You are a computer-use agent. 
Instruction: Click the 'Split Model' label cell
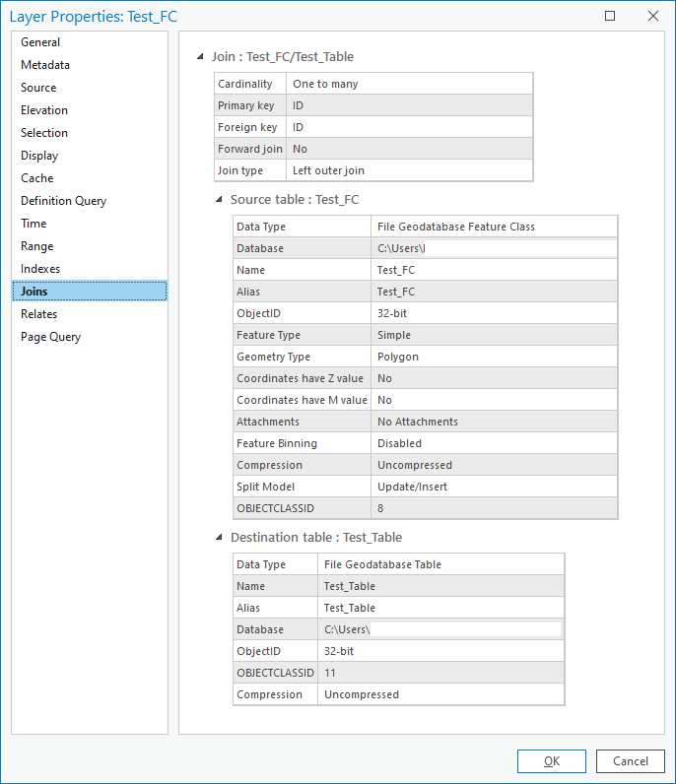coord(303,487)
